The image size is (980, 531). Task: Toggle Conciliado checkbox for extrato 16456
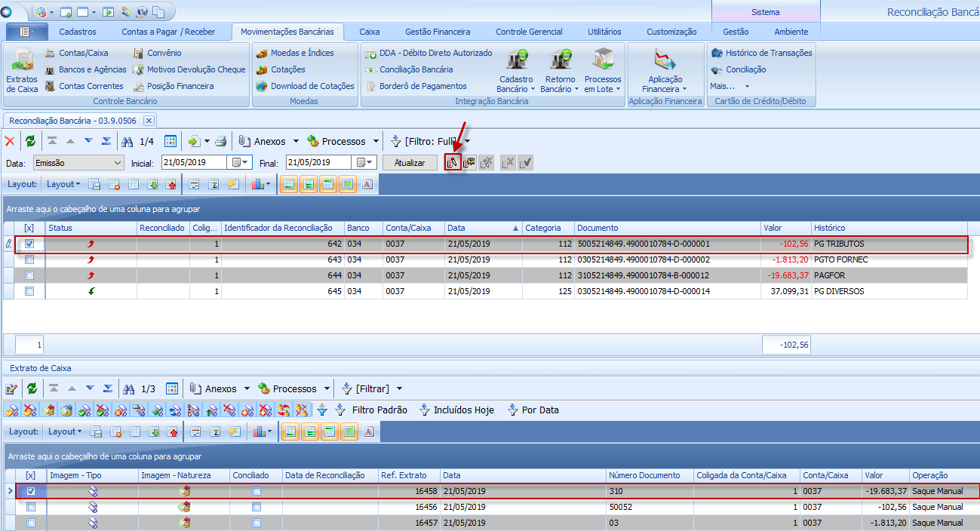tap(257, 507)
